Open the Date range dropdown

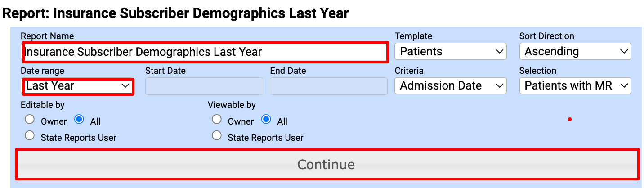pyautogui.click(x=77, y=86)
